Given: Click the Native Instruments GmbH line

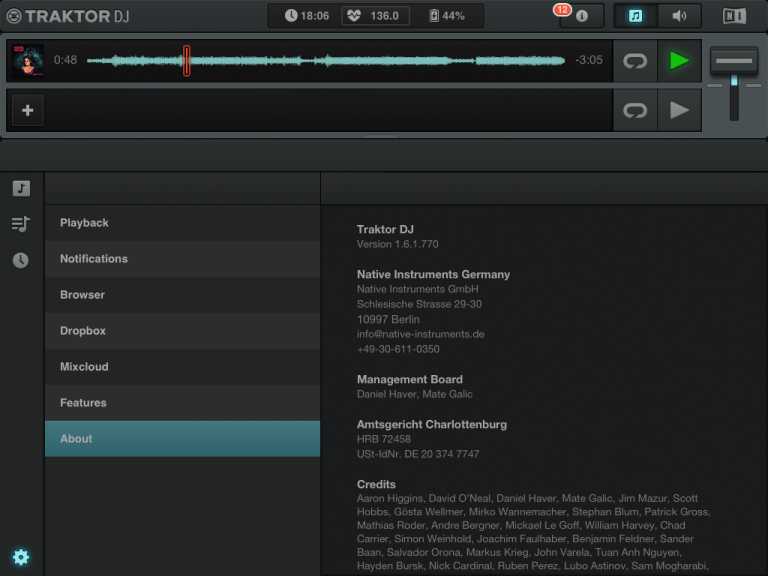Looking at the screenshot, I should [417, 289].
